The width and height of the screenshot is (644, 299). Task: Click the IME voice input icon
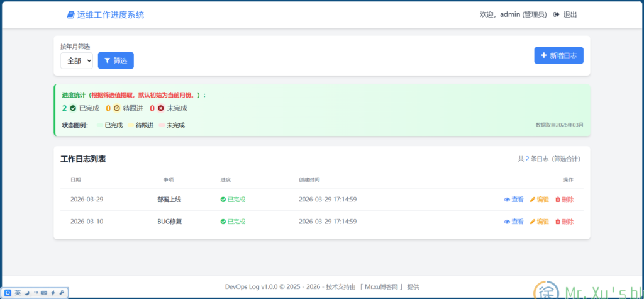tap(53, 293)
